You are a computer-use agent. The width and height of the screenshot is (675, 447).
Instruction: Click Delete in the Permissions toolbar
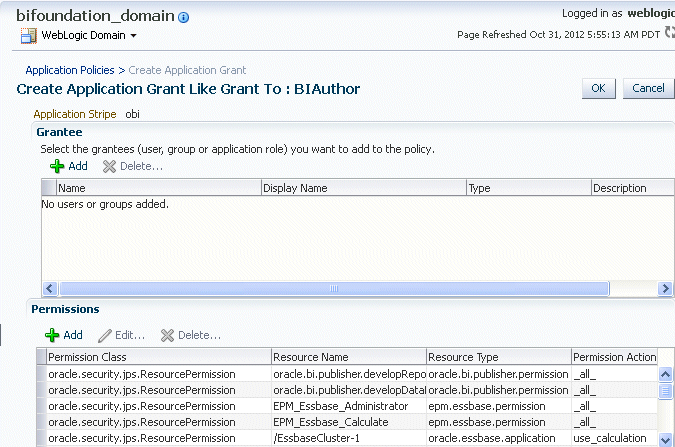point(191,335)
